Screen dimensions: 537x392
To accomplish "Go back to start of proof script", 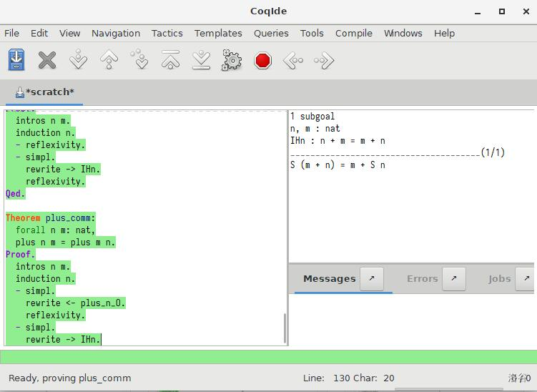I will click(x=170, y=61).
